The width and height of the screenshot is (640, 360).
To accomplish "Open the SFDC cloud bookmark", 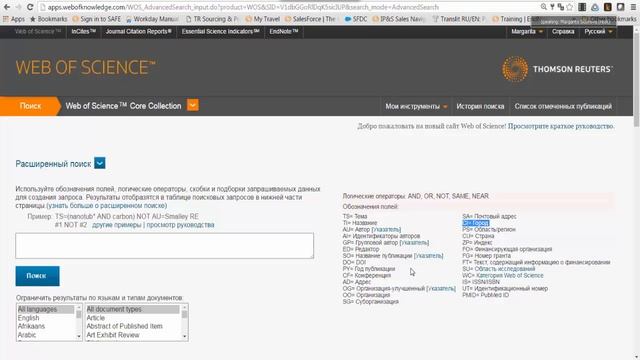I will pos(356,19).
